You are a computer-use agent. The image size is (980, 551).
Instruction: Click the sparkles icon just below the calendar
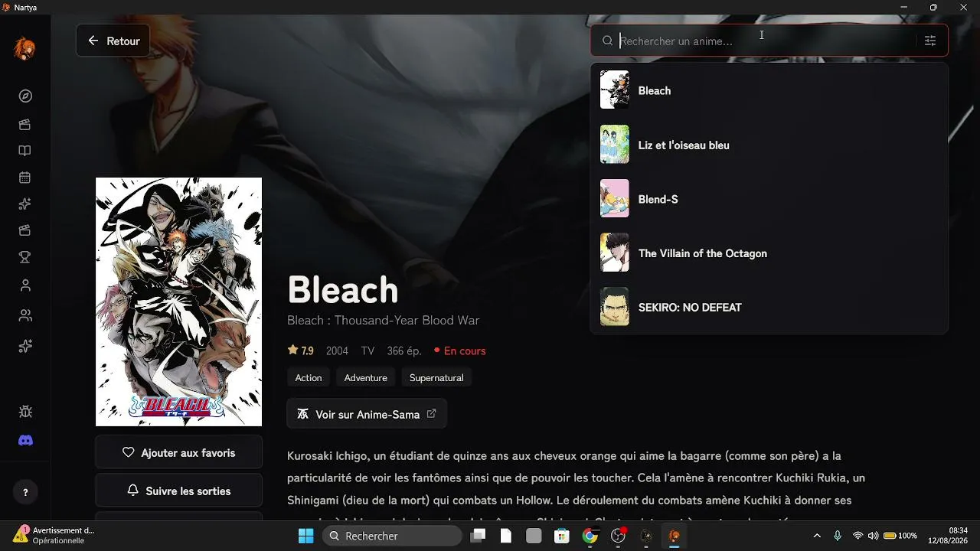(25, 204)
